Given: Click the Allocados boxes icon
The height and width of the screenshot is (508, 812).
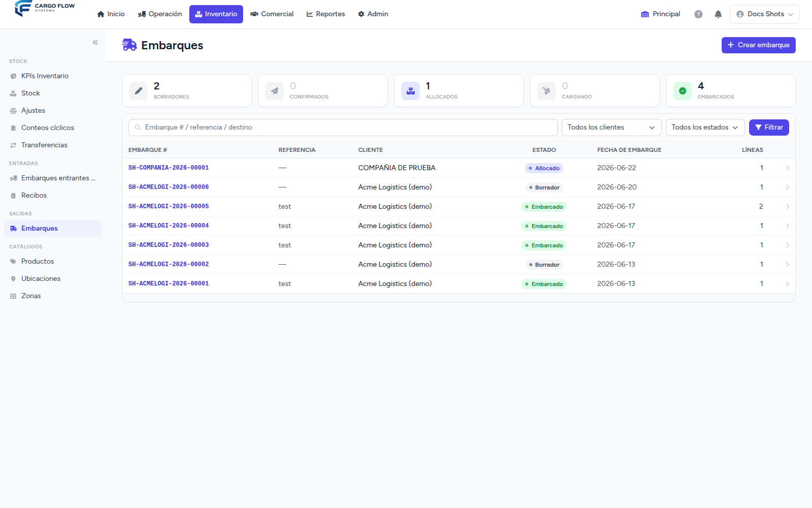Looking at the screenshot, I should (x=411, y=91).
